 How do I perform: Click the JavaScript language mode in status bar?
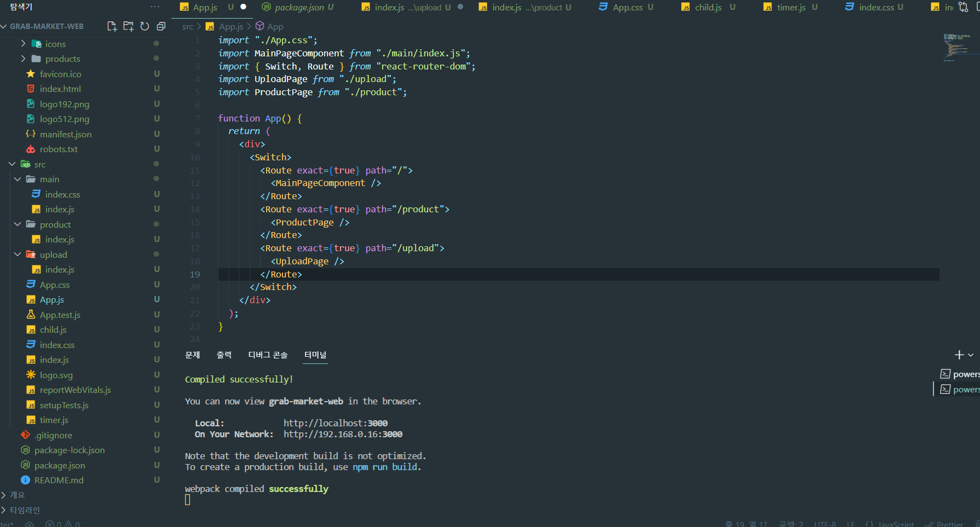coord(896,524)
